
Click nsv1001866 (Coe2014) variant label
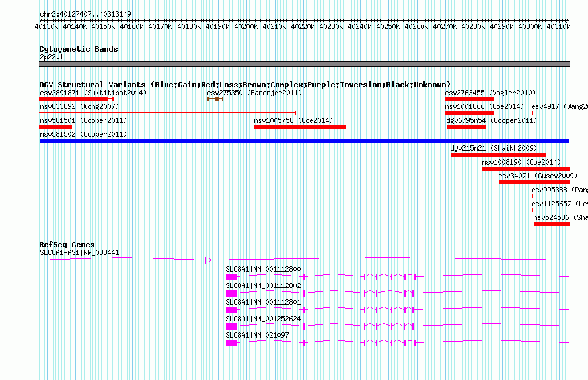click(x=484, y=106)
